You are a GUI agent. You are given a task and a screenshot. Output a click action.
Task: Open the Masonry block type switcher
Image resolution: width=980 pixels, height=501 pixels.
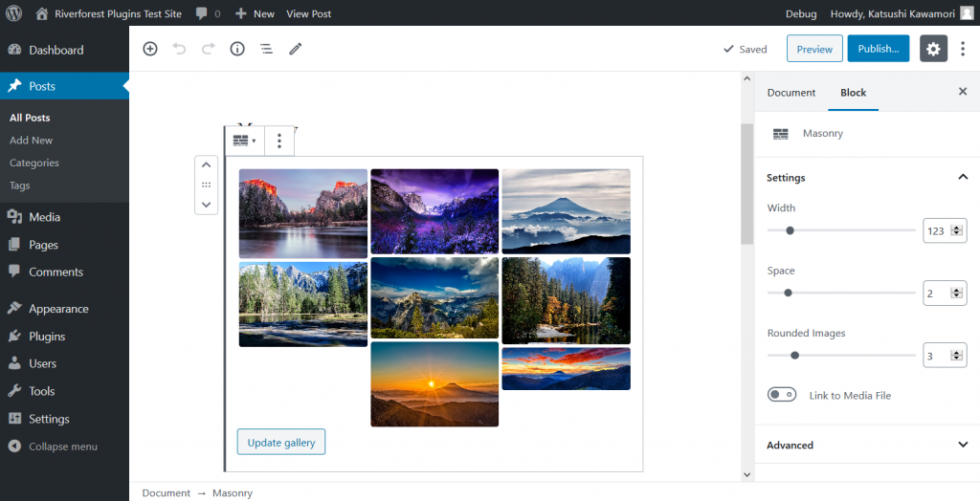click(244, 141)
